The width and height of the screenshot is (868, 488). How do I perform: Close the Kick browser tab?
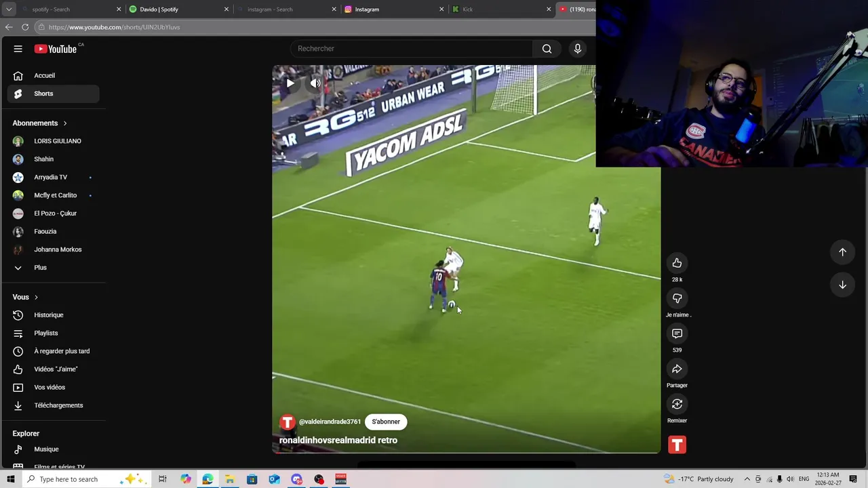coord(549,9)
